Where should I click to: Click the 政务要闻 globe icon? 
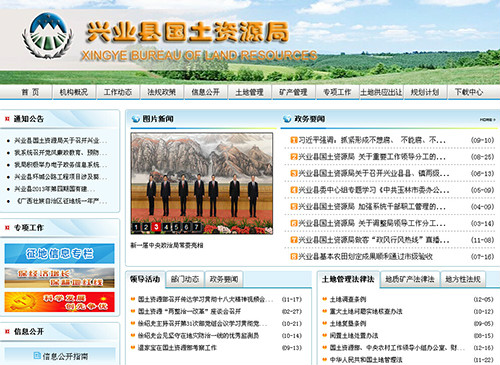[287, 119]
